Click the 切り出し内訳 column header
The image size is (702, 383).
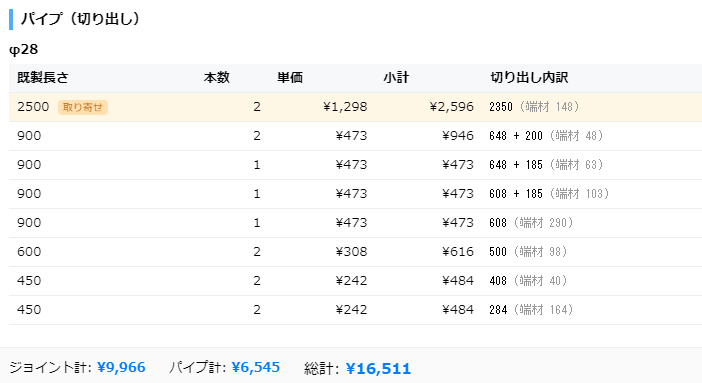tap(529, 77)
